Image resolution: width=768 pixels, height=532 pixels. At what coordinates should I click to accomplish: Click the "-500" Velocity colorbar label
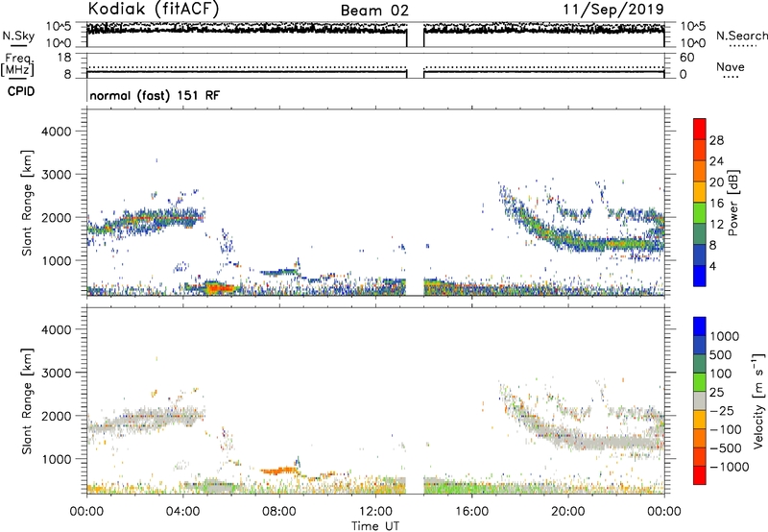click(x=726, y=448)
